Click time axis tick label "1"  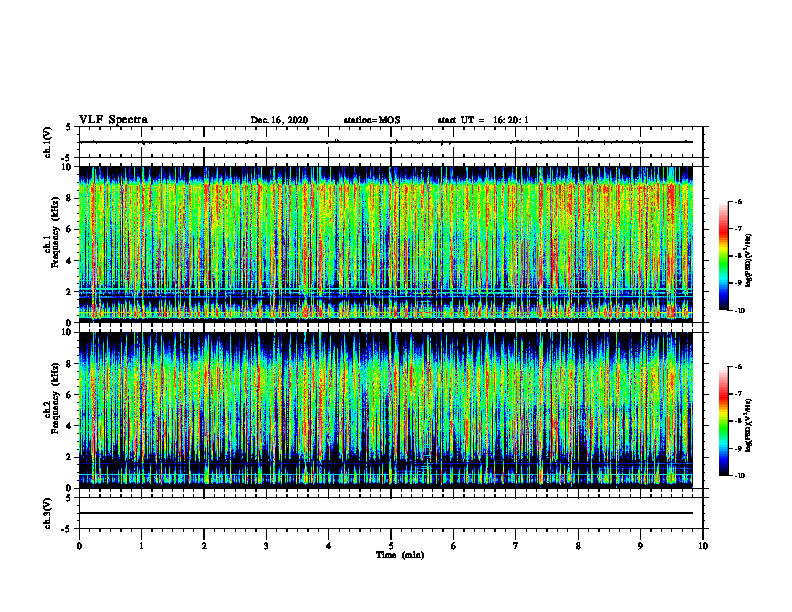point(141,546)
